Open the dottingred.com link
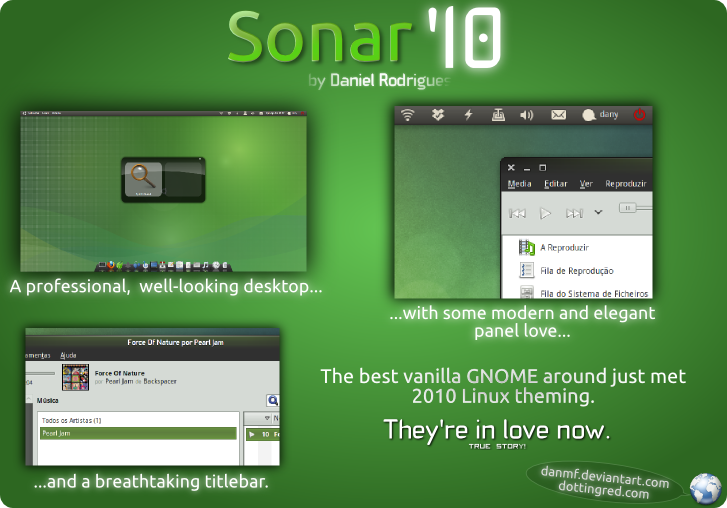Viewport: 727px width, 508px height. tap(603, 490)
